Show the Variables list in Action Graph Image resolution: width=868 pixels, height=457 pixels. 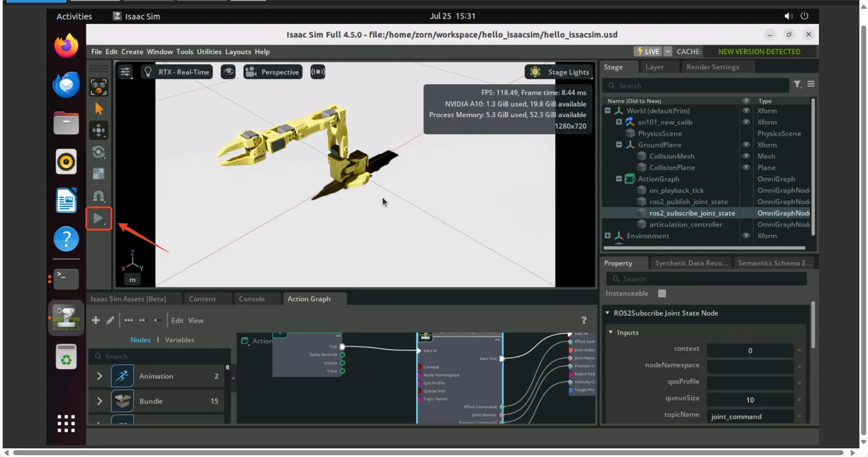pos(180,340)
